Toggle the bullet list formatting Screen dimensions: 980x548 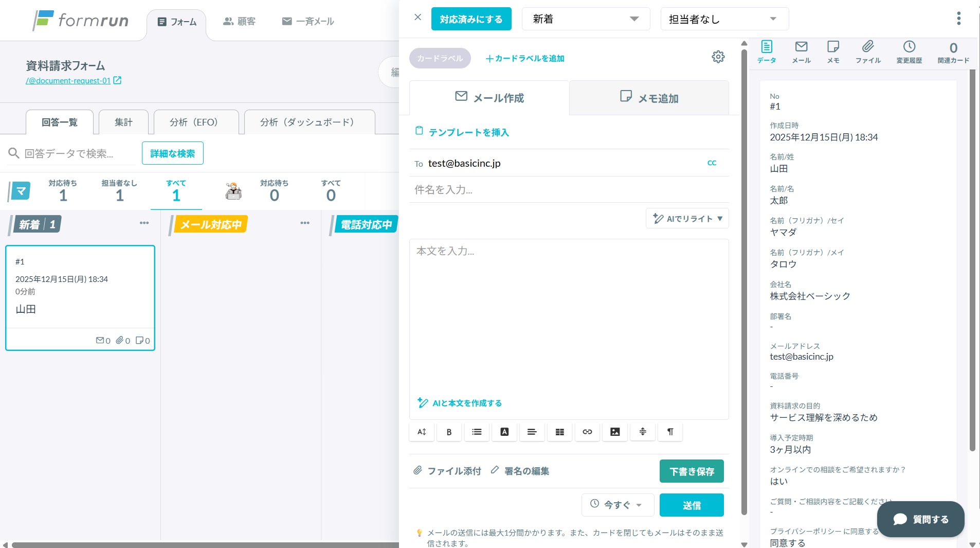(477, 432)
